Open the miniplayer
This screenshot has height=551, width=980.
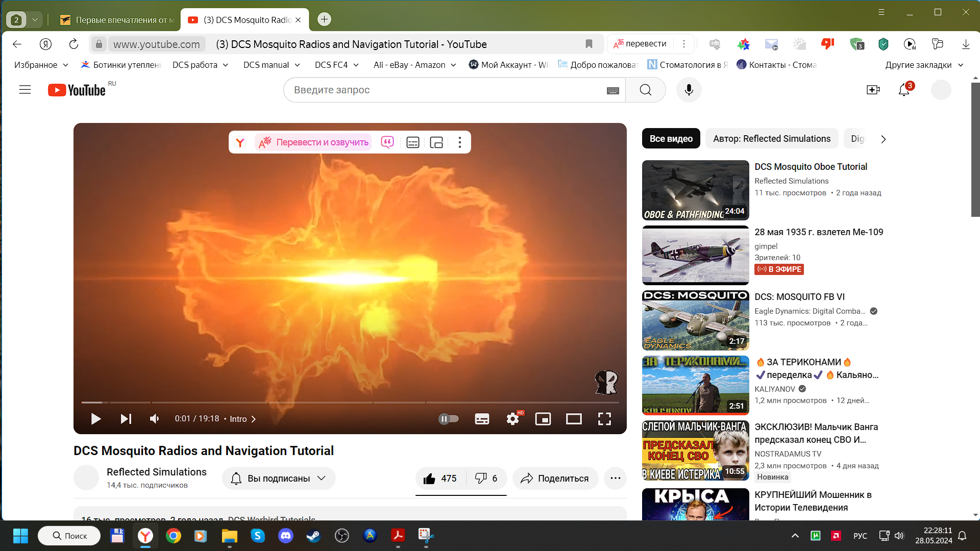[x=543, y=419]
